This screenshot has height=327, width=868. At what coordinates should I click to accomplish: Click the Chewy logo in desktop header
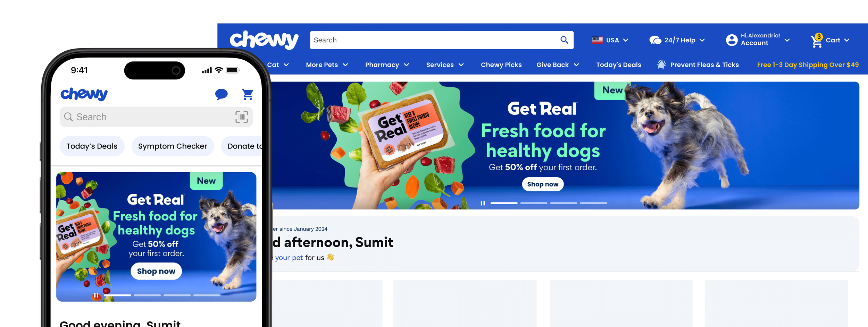point(264,40)
